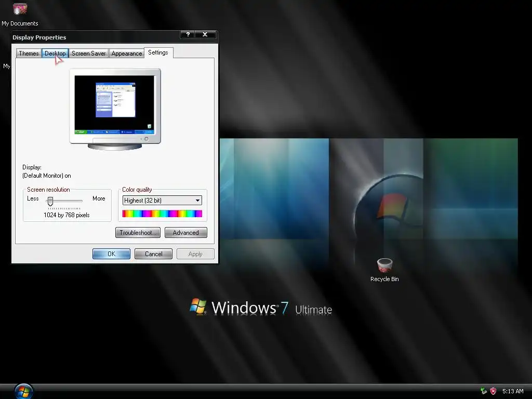Viewport: 532px width, 399px height.
Task: Select the Settings tab
Action: [158, 52]
